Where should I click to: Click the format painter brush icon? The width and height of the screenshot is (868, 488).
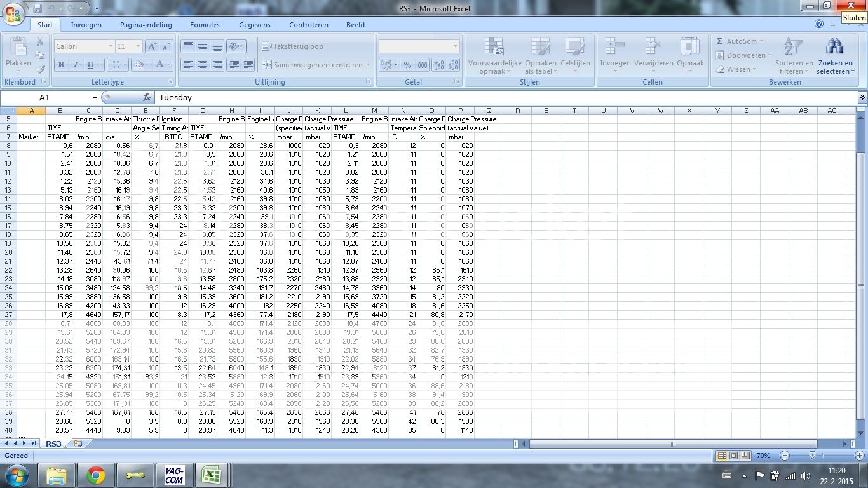tap(40, 69)
